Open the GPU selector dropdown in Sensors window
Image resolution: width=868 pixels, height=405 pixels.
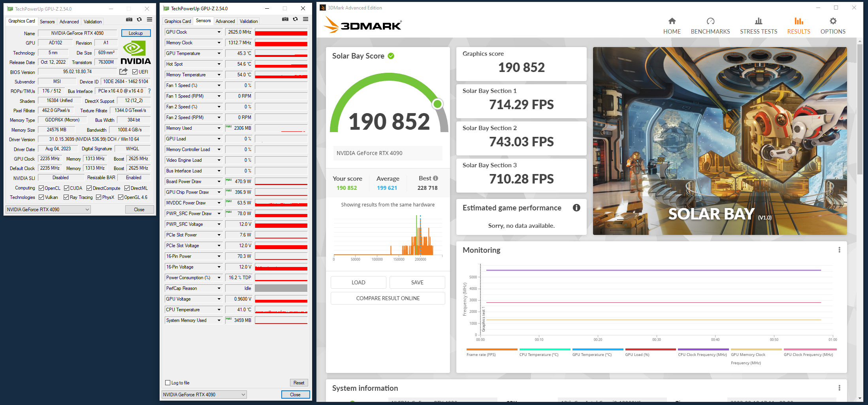pyautogui.click(x=204, y=395)
